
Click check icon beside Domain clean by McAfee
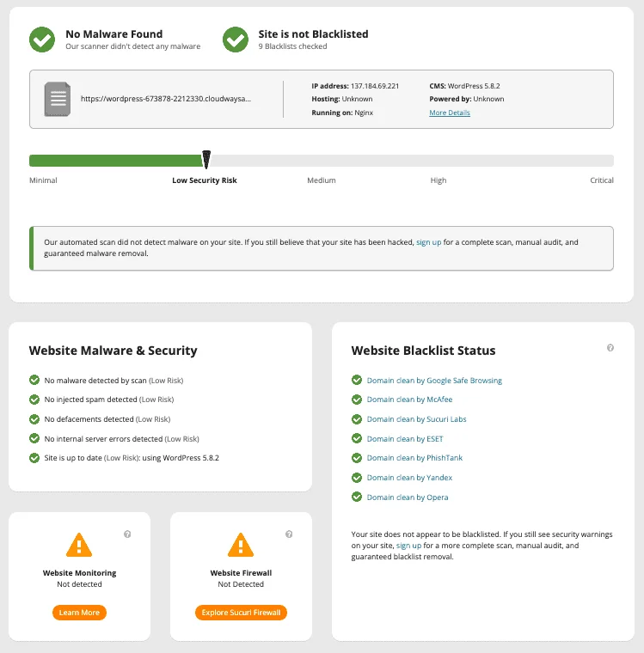point(357,400)
